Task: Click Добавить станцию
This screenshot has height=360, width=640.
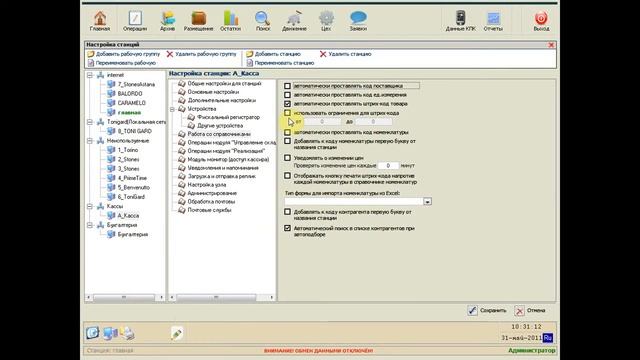Action: click(x=273, y=54)
